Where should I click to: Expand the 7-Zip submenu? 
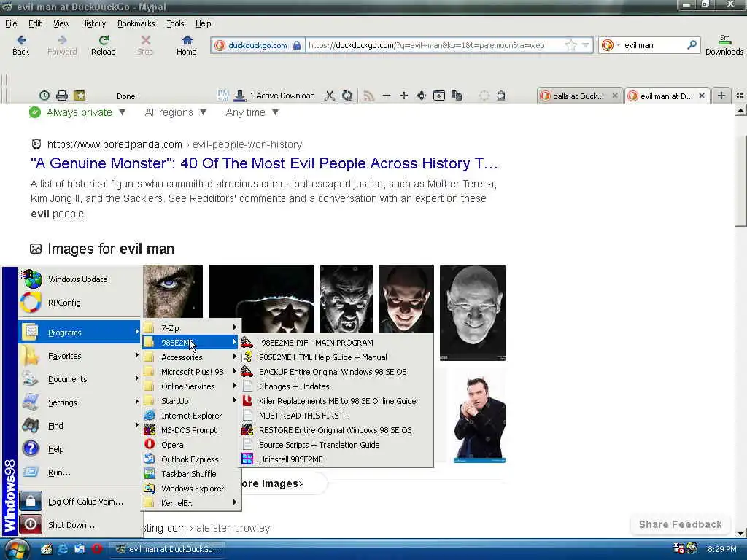(191, 327)
